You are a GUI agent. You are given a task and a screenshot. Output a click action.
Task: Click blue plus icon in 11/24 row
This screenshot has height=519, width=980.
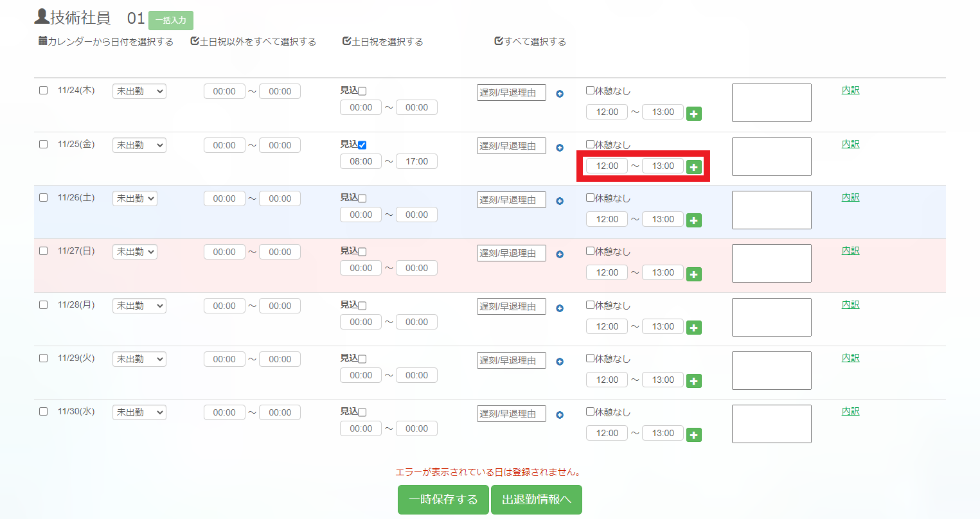[560, 94]
